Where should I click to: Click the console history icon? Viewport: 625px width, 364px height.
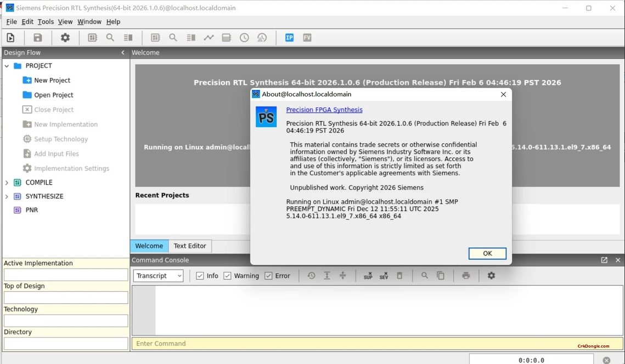311,276
